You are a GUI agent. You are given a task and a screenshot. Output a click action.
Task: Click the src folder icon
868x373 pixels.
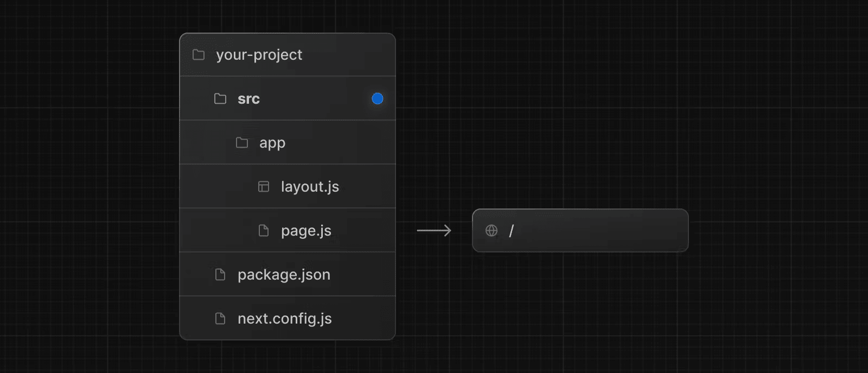pyautogui.click(x=220, y=99)
